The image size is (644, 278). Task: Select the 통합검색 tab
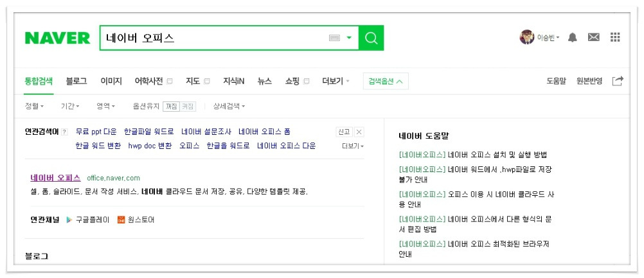[39, 81]
